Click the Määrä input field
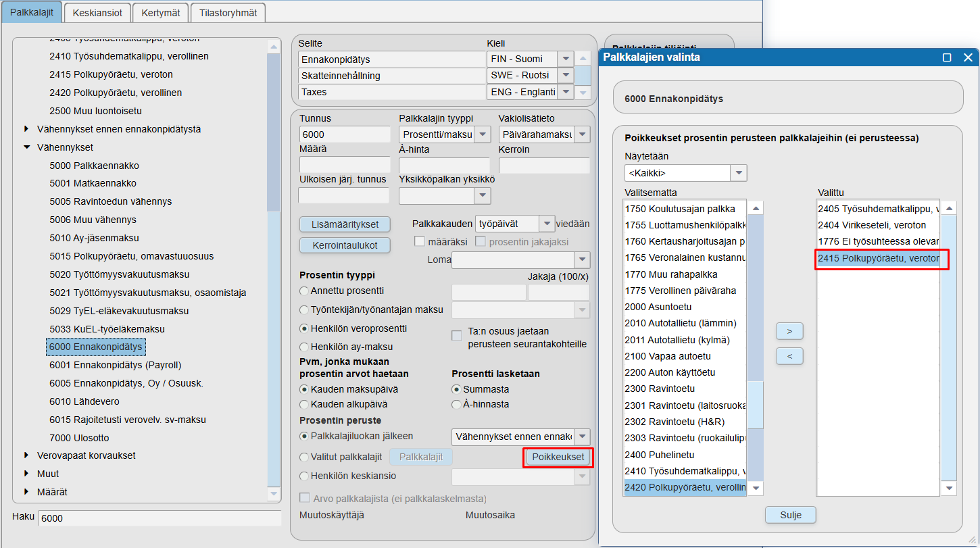 [345, 166]
